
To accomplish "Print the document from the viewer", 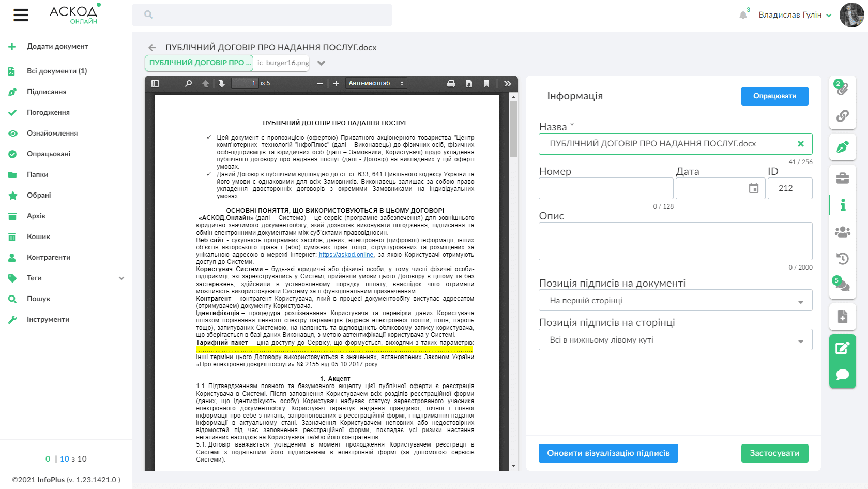I will click(451, 84).
